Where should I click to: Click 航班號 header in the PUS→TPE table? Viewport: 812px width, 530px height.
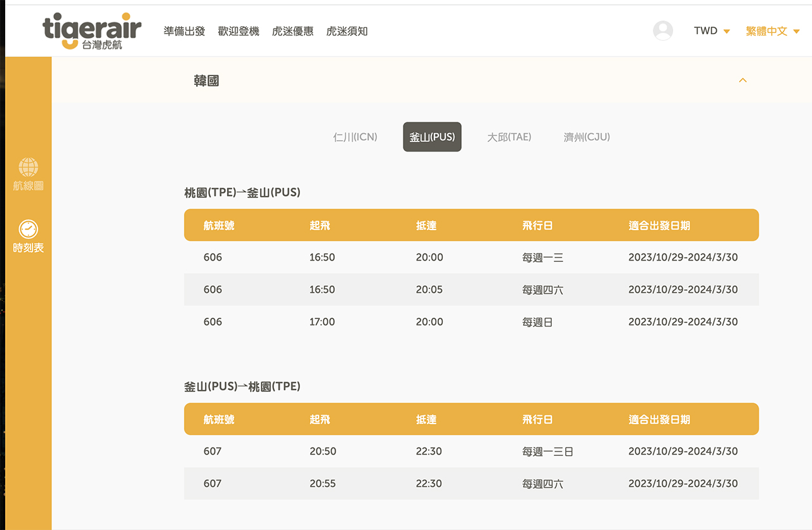coord(219,419)
